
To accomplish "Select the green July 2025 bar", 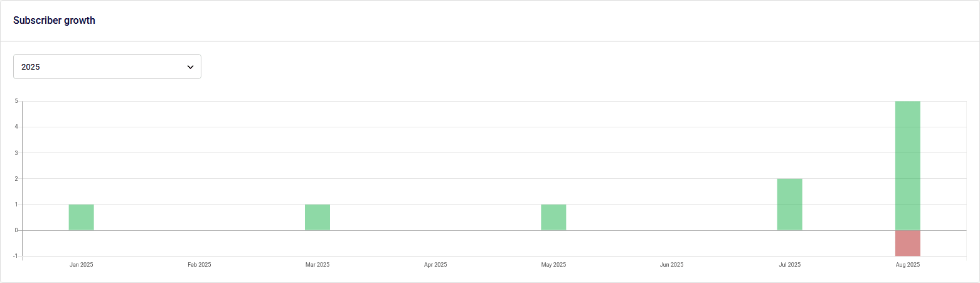I will tap(789, 205).
